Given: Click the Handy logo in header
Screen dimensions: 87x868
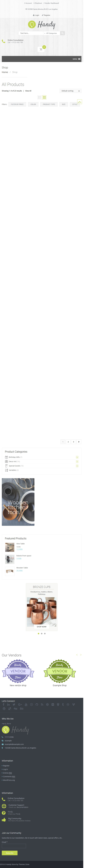Looking at the screenshot, I should (42, 24).
